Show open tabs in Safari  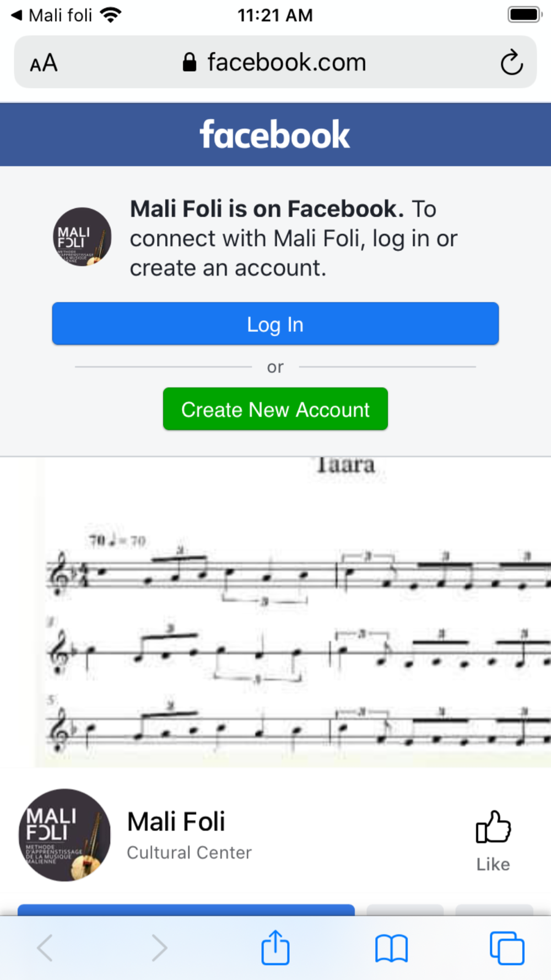click(x=507, y=948)
